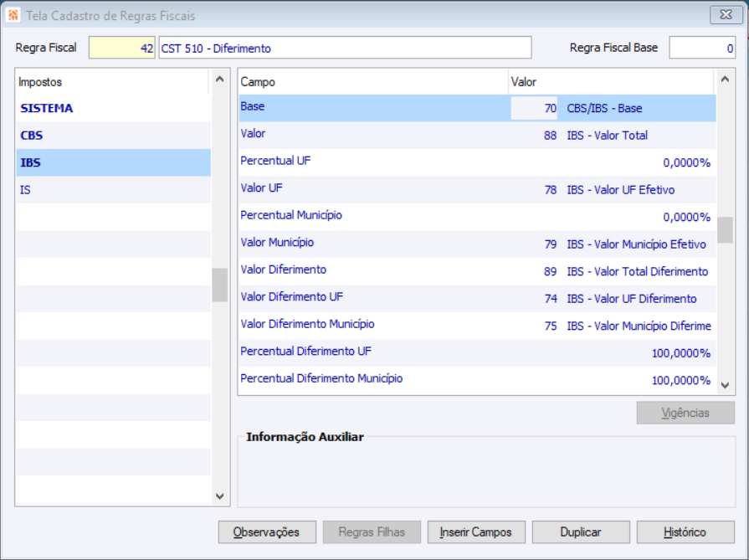Close the Regras Fiscais window
Screen dimensions: 749x560
pos(721,15)
